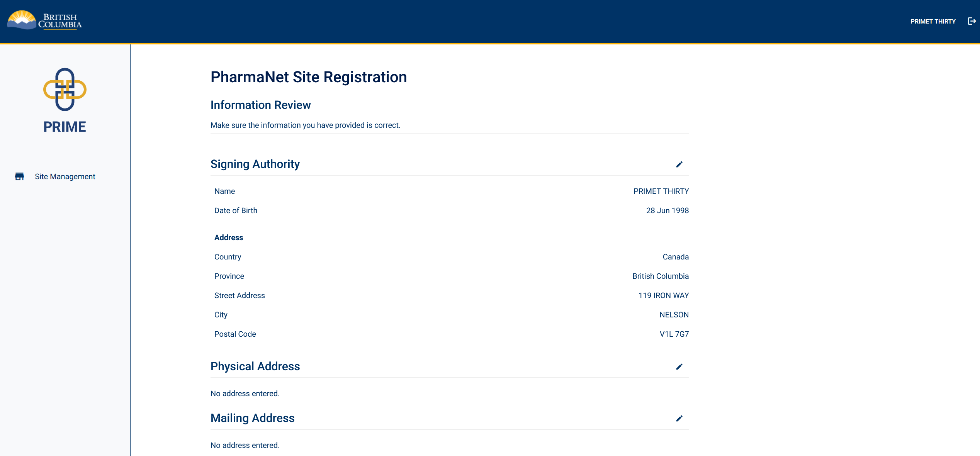Viewport: 980px width, 456px height.
Task: Edit the Mailing Address section
Action: coord(679,419)
